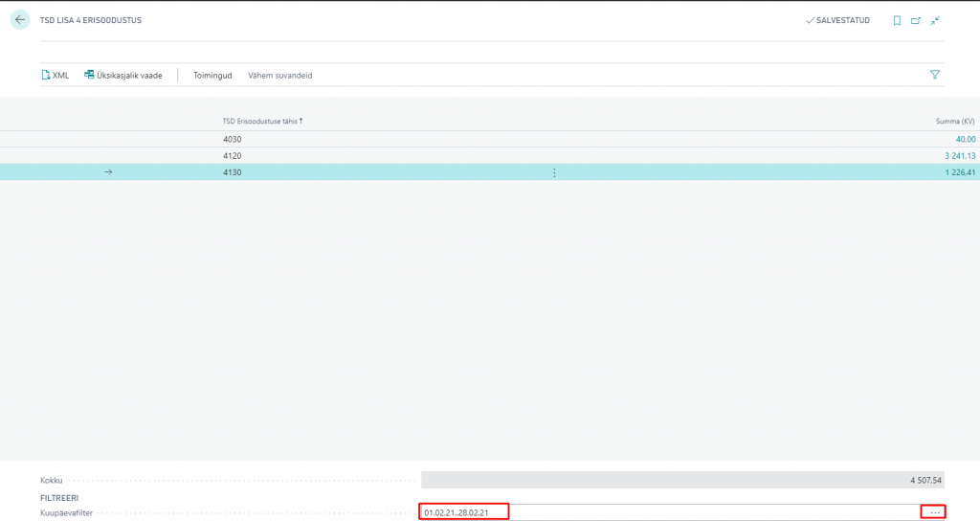
Task: Open Üksikasjalik vaade detailed view
Action: [123, 75]
